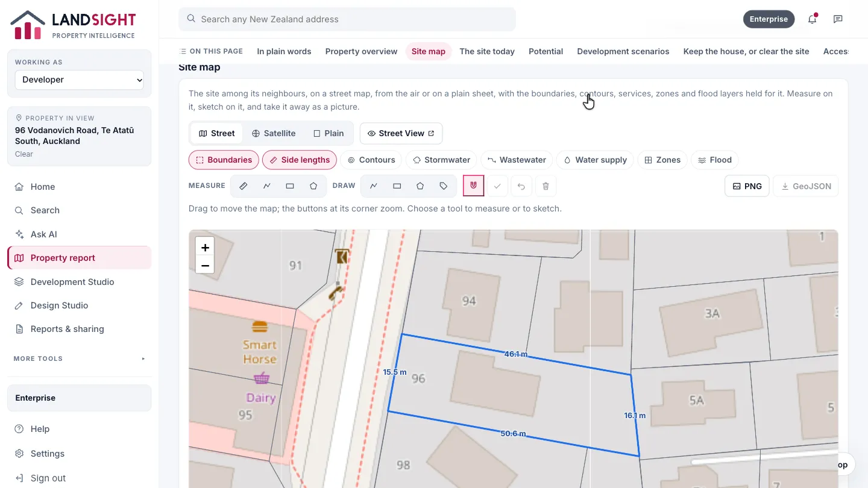Open the messages chat icon
Image resolution: width=868 pixels, height=488 pixels.
click(x=838, y=19)
